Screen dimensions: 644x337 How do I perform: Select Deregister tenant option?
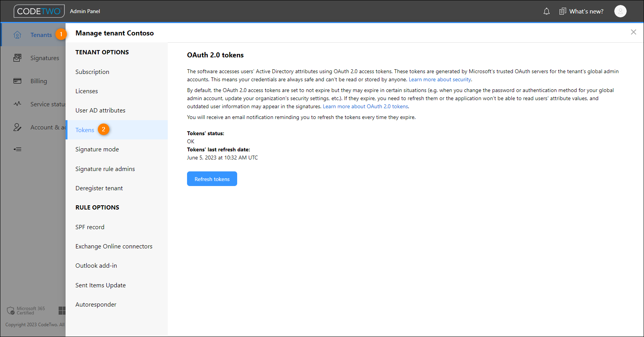(x=116, y=188)
